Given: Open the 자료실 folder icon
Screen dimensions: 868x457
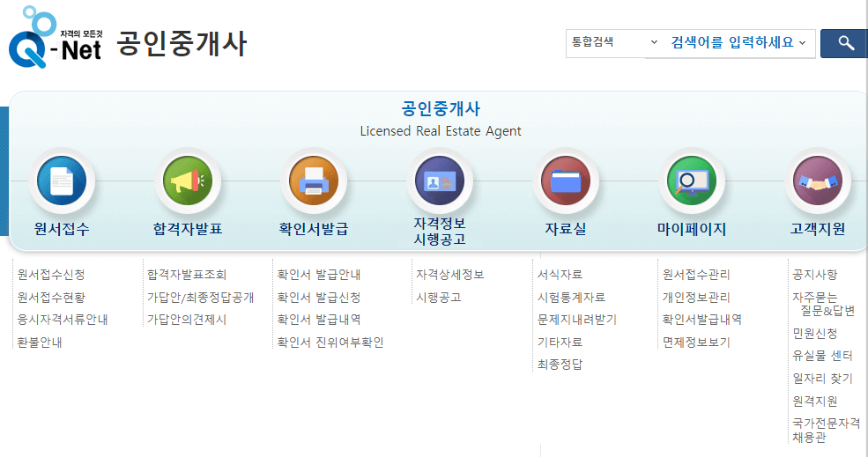Looking at the screenshot, I should [x=566, y=181].
